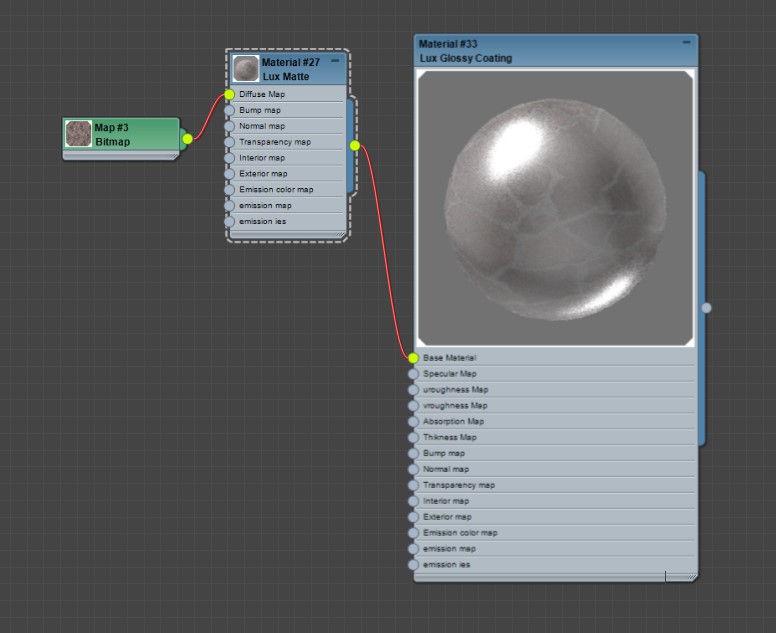Screen dimensions: 776x633
Task: Click the Material #33 resize corner handle
Action: (690, 576)
